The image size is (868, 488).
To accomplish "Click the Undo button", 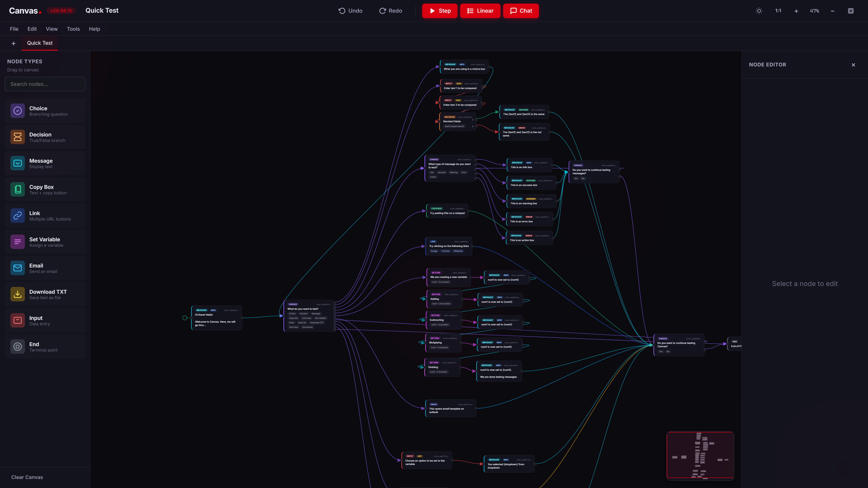I will point(350,11).
